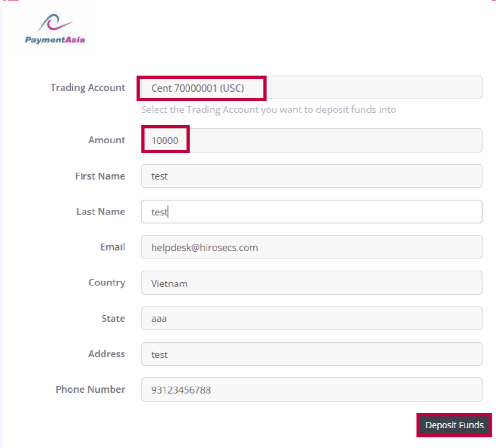The height and width of the screenshot is (448, 496).
Task: Focus the First Name field
Action: (311, 176)
